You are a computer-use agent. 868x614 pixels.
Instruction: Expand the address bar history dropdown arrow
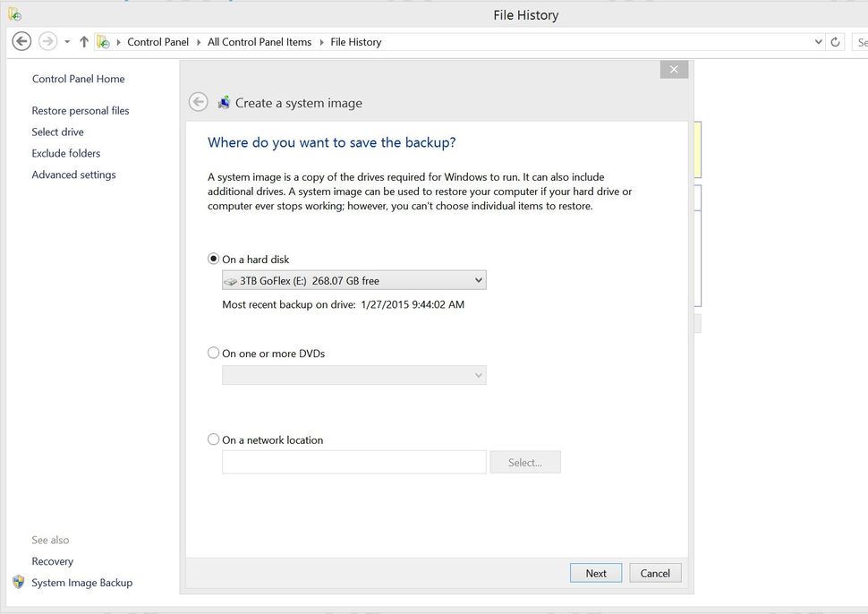click(x=819, y=42)
